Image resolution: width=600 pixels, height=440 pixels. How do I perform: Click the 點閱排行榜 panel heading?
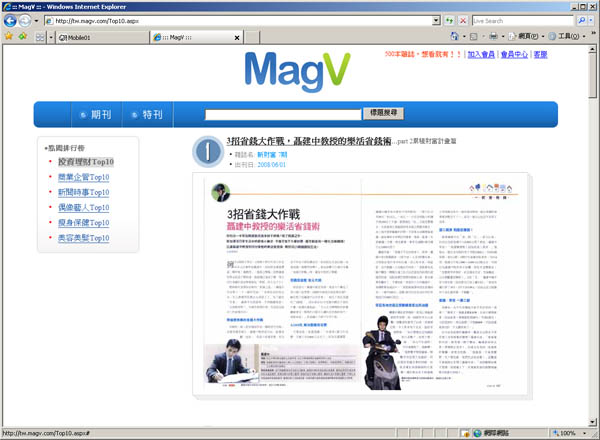(65, 148)
